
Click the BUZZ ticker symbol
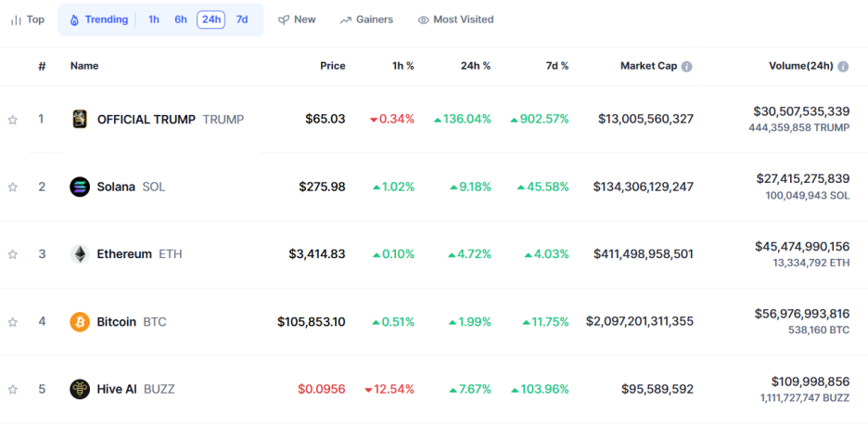click(x=160, y=389)
